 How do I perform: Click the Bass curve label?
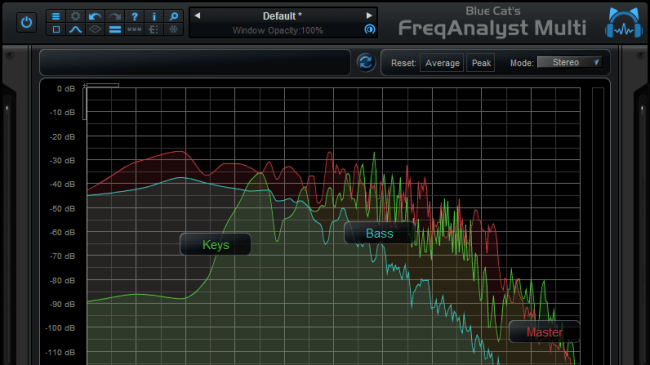tap(379, 234)
